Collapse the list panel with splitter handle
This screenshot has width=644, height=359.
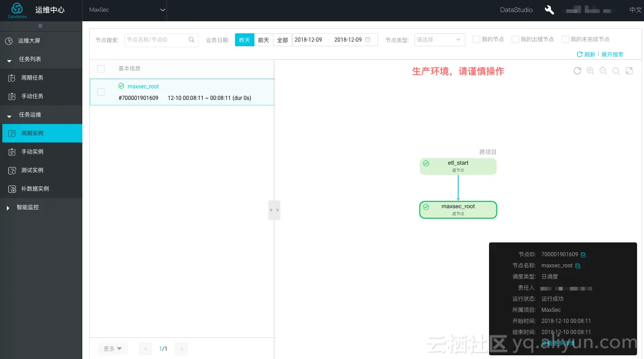tap(274, 210)
